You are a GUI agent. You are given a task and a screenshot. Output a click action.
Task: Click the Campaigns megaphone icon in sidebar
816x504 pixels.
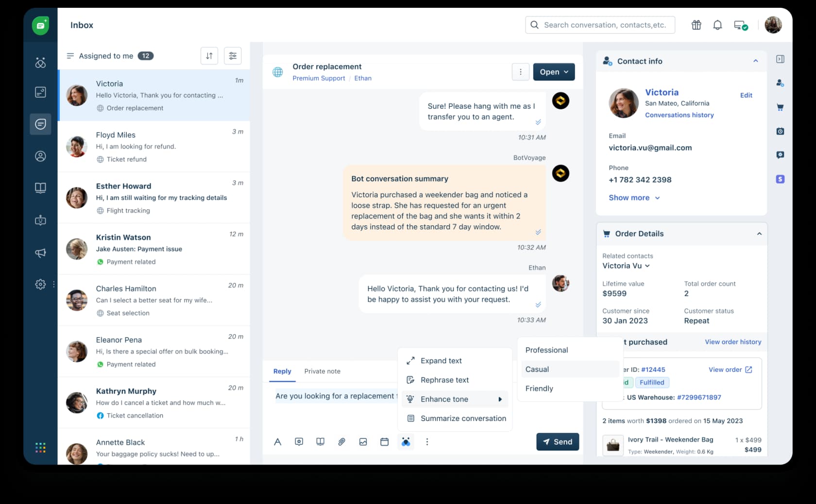(40, 253)
